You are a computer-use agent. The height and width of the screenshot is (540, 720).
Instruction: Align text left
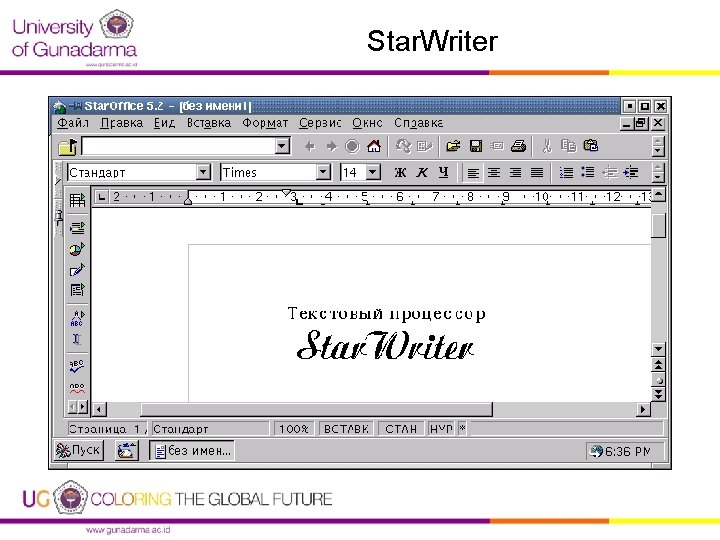[x=473, y=173]
